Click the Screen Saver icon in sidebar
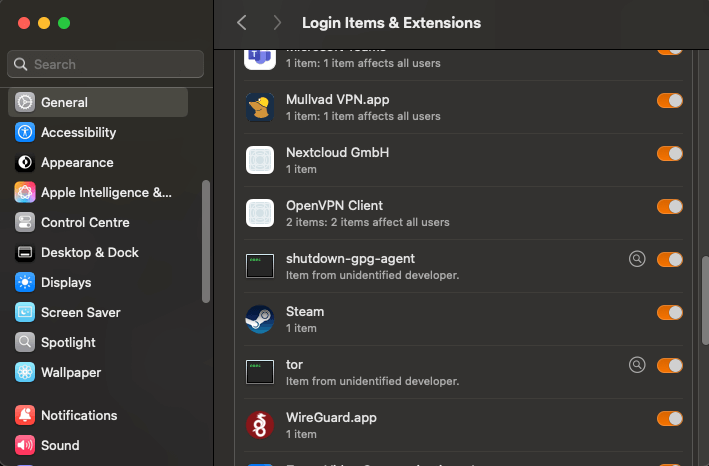This screenshot has width=709, height=466. pyautogui.click(x=25, y=312)
